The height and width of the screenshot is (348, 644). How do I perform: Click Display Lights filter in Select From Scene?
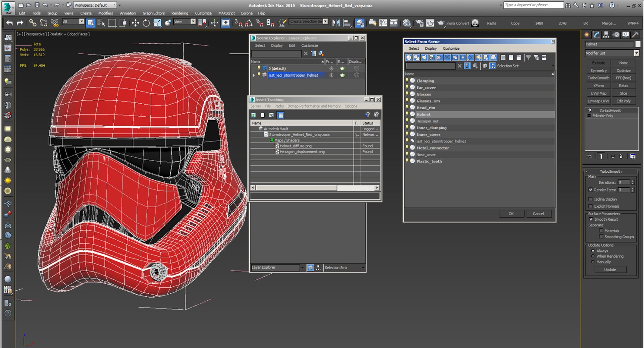[x=424, y=57]
